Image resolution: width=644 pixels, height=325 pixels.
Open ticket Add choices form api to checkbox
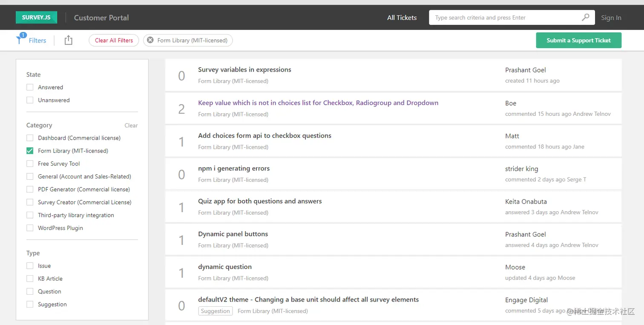click(264, 135)
